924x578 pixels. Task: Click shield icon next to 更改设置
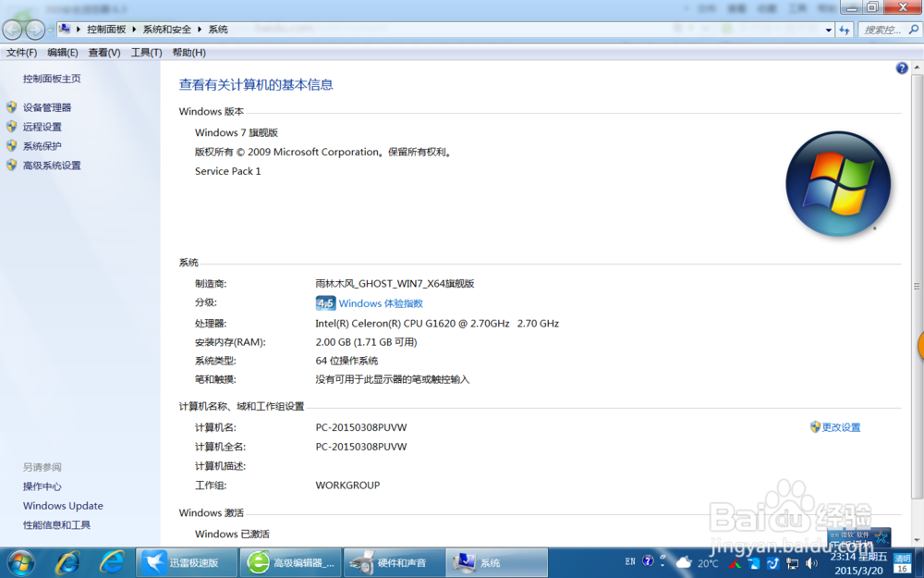click(815, 427)
